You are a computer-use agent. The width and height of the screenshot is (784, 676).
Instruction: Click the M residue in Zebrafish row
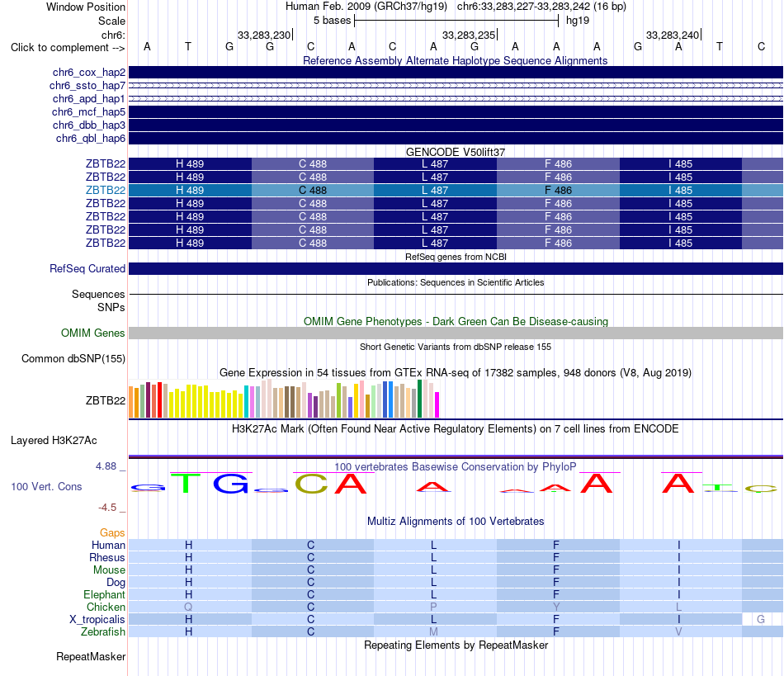tap(433, 631)
